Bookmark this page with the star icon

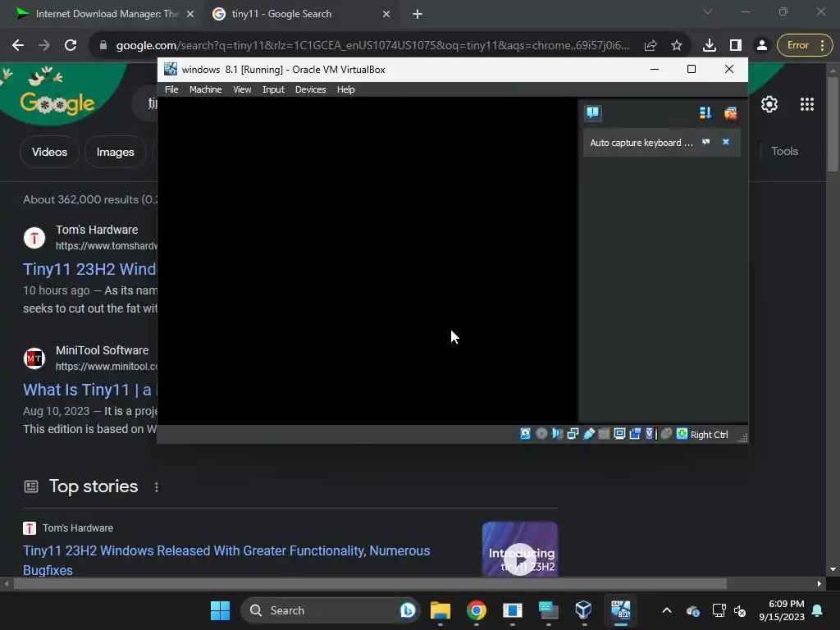click(x=677, y=46)
